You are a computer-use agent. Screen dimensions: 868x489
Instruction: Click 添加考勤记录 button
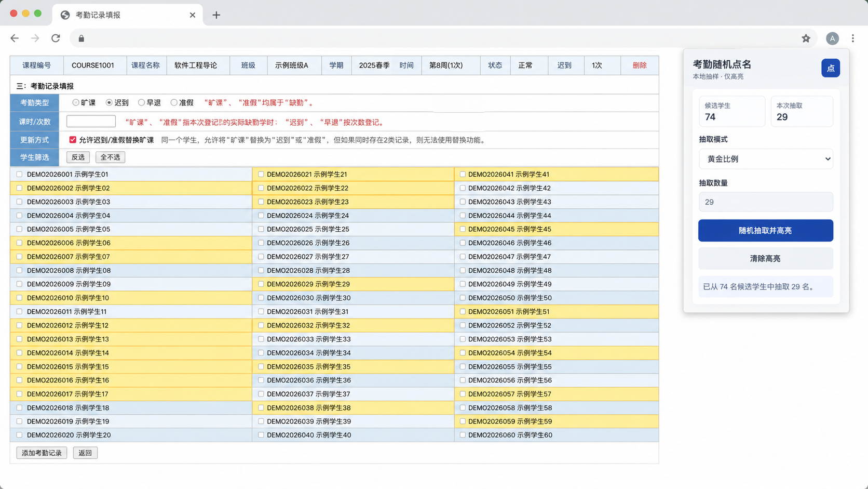(x=42, y=453)
